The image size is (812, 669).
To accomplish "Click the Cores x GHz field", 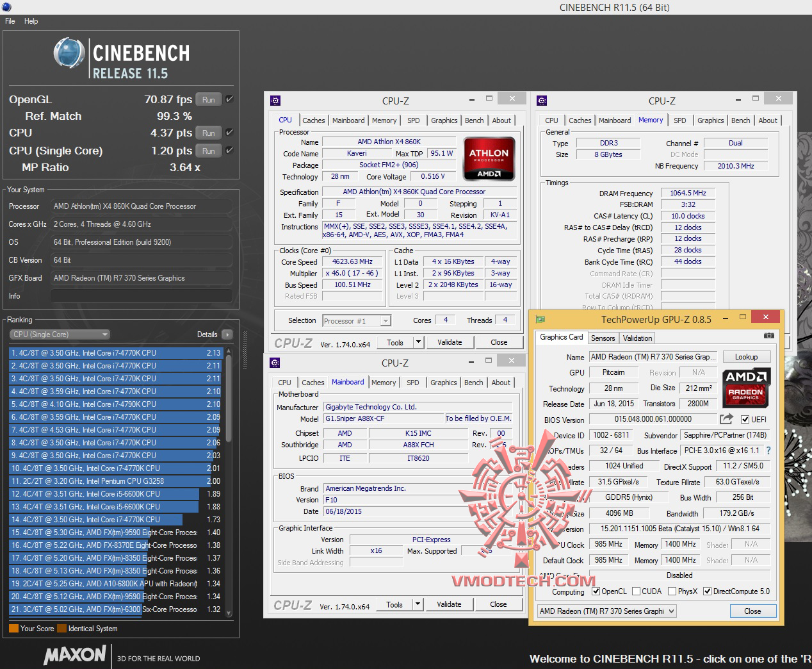I will pyautogui.click(x=141, y=224).
